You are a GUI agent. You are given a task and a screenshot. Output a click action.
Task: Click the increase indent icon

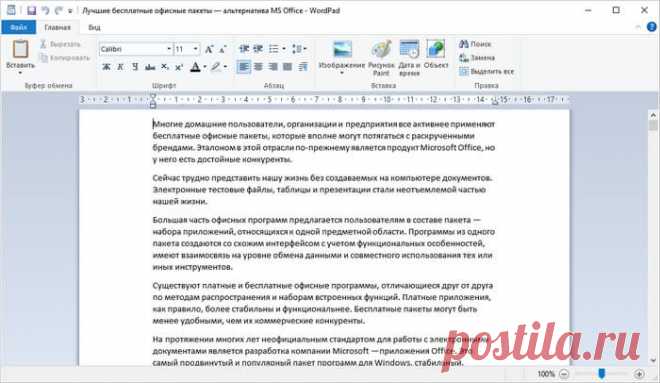(x=258, y=49)
